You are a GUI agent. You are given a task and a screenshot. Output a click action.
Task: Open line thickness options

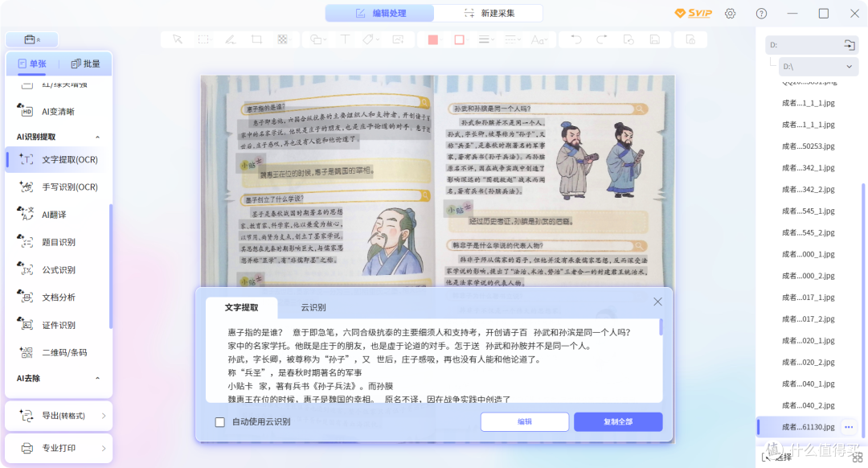(x=485, y=39)
